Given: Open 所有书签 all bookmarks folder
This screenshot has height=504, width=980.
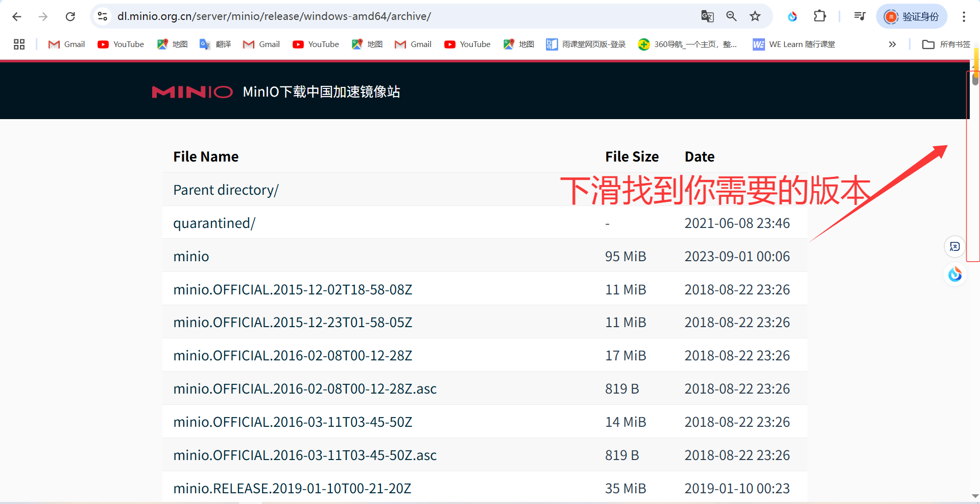Looking at the screenshot, I should [x=946, y=44].
